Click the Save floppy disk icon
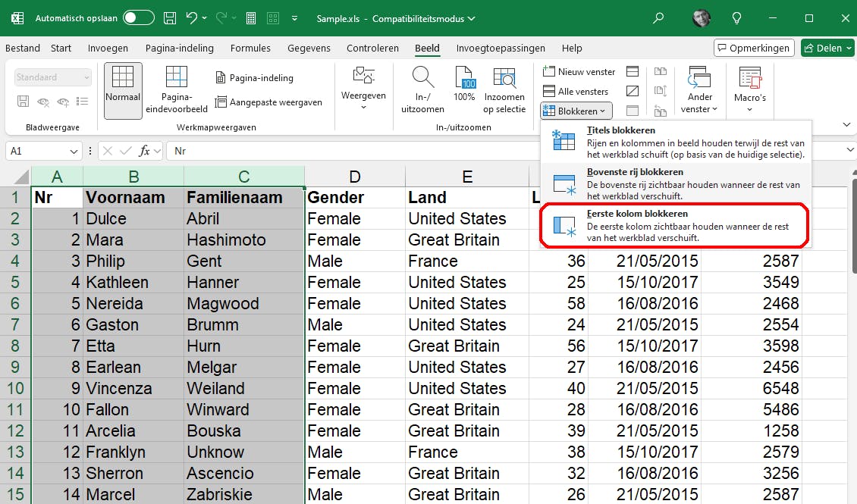857x504 pixels. pos(171,17)
